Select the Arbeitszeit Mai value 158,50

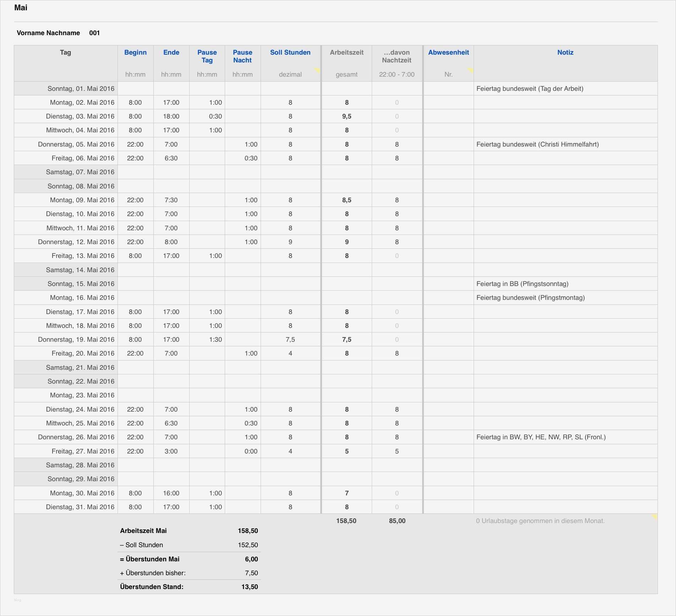[x=248, y=531]
